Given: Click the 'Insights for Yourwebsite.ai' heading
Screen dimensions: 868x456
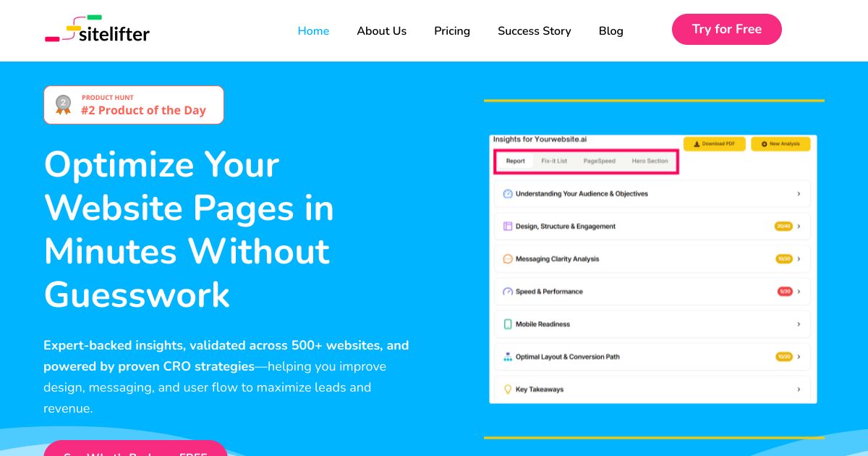Looking at the screenshot, I should 540,139.
